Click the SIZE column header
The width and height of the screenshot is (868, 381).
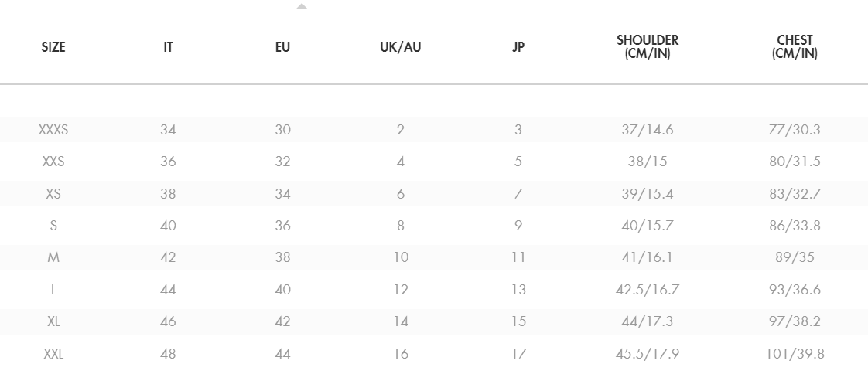tap(53, 47)
